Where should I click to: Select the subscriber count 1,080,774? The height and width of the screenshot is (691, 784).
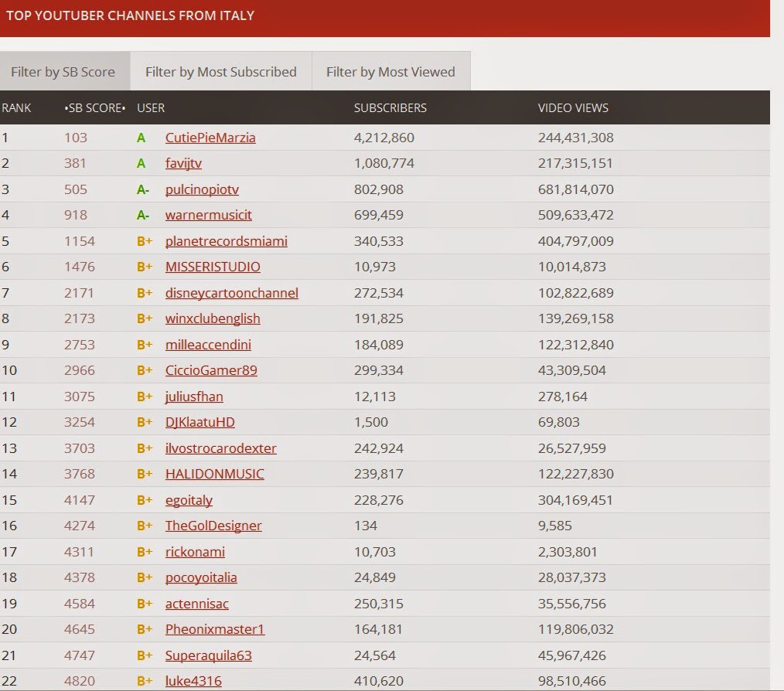click(x=384, y=164)
